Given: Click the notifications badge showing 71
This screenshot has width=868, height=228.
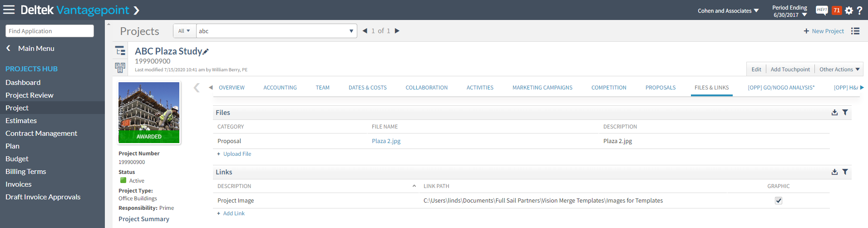Looking at the screenshot, I should point(836,10).
